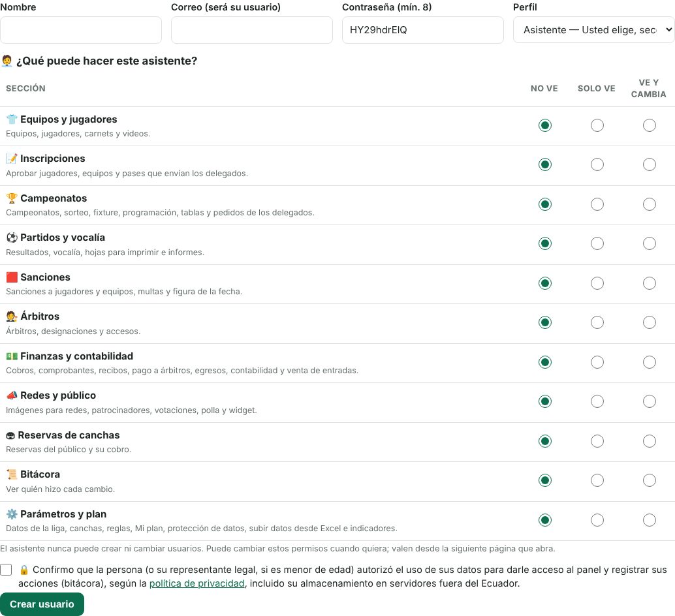Click the text 'Árbitros, designaciones y accesos.'
675x616 pixels.
pyautogui.click(x=73, y=331)
